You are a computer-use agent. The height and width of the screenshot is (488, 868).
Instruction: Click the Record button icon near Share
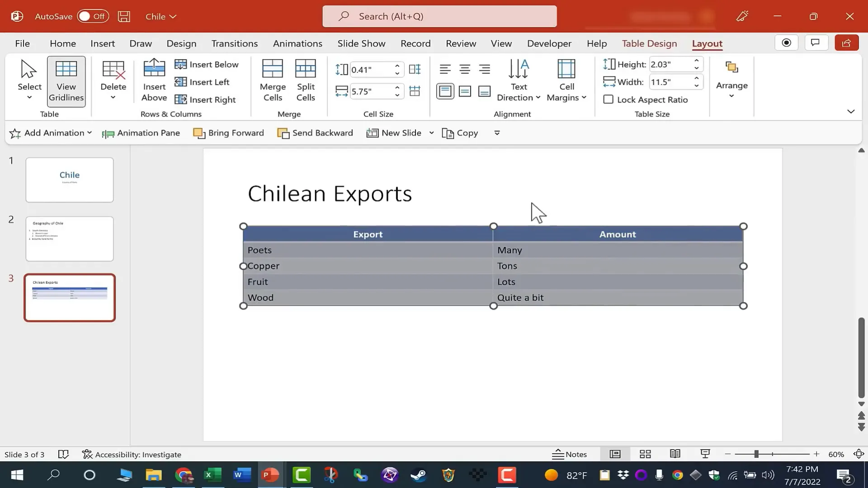click(787, 42)
